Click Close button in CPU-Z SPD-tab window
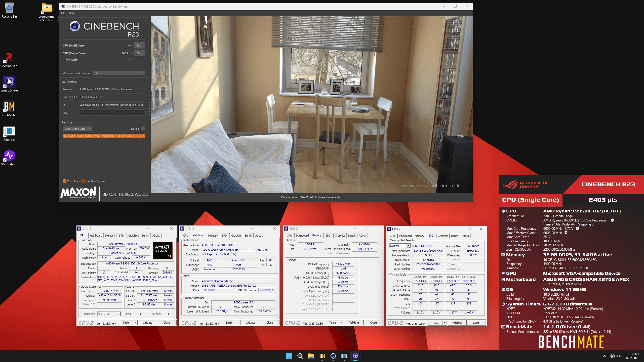 click(x=476, y=323)
